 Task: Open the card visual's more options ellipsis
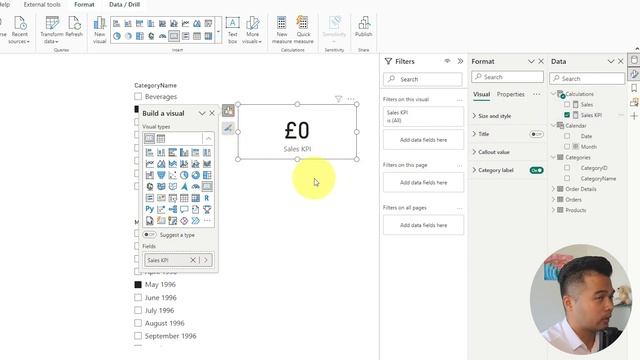[x=351, y=99]
